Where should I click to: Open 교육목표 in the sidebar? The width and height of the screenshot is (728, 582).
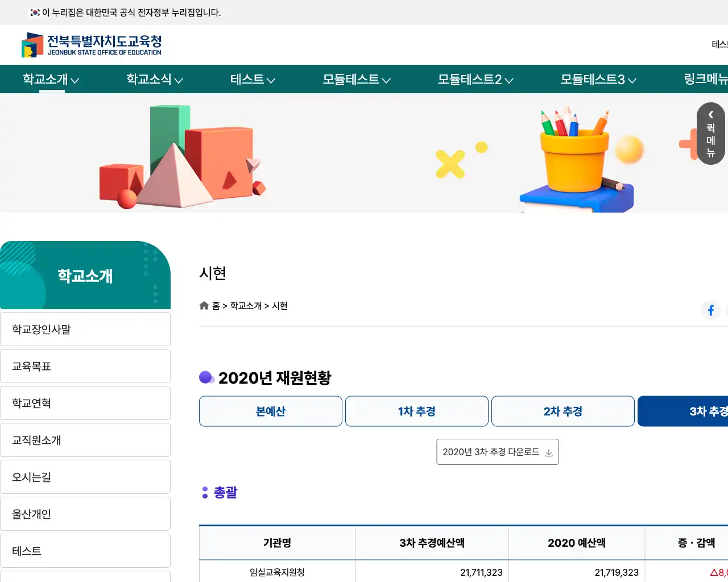point(85,366)
